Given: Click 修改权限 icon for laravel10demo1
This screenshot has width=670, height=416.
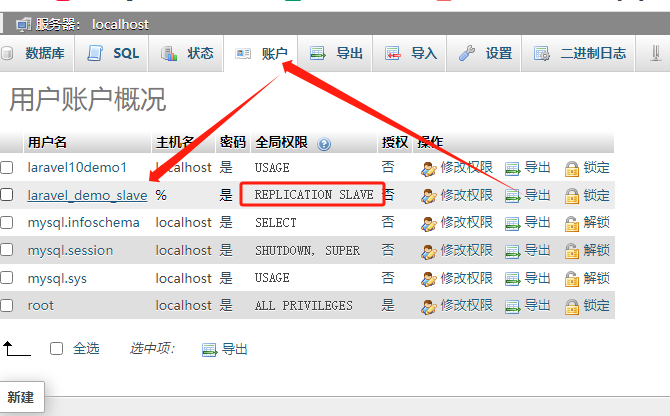Looking at the screenshot, I should pos(429,169).
